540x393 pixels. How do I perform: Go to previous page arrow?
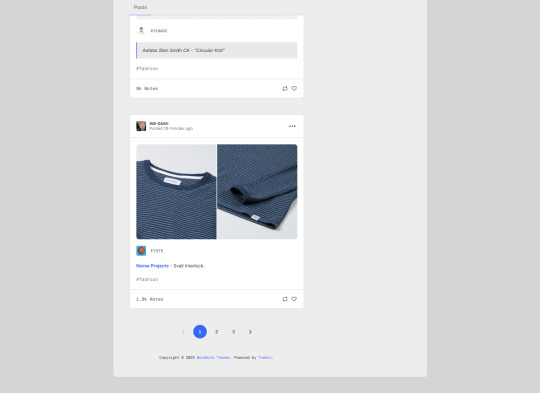coord(183,332)
